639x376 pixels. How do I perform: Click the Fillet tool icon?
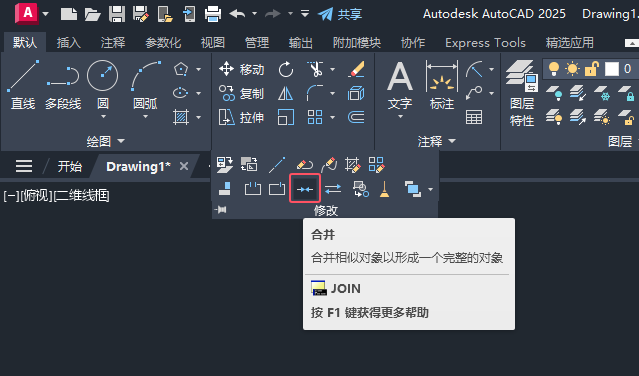point(315,94)
